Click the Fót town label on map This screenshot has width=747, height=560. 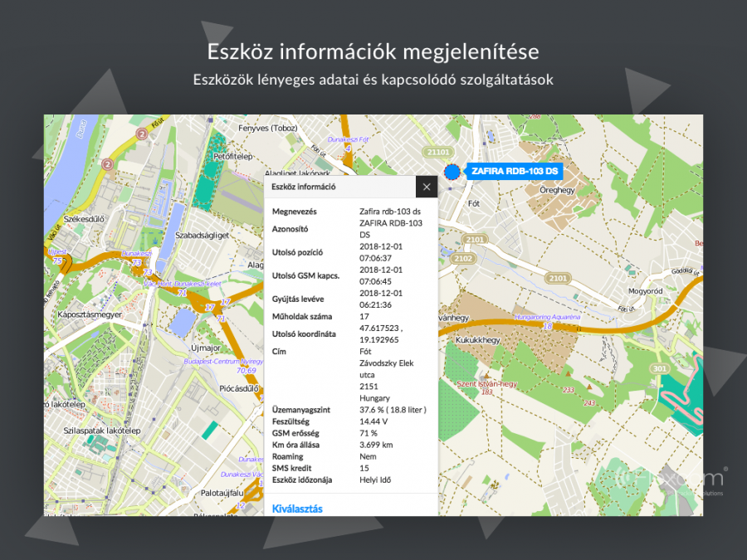[x=474, y=203]
